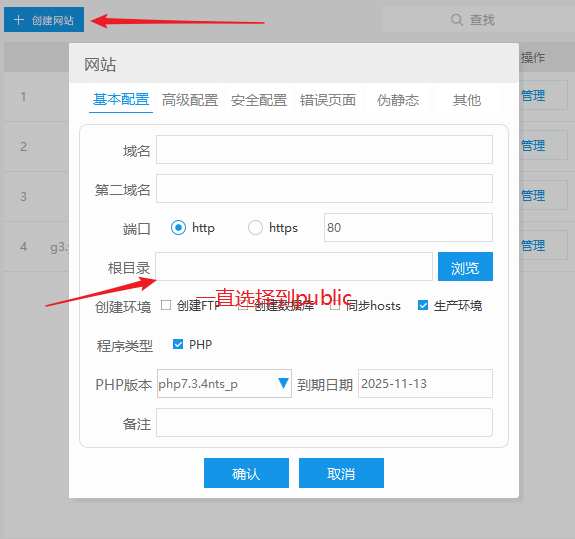Click the 备注 remarks field

[x=324, y=422]
